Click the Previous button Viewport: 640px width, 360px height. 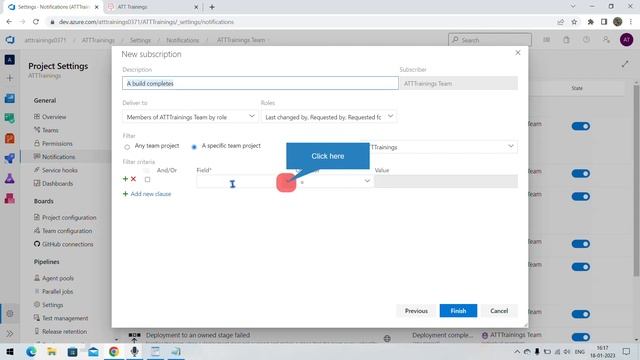[x=416, y=311]
